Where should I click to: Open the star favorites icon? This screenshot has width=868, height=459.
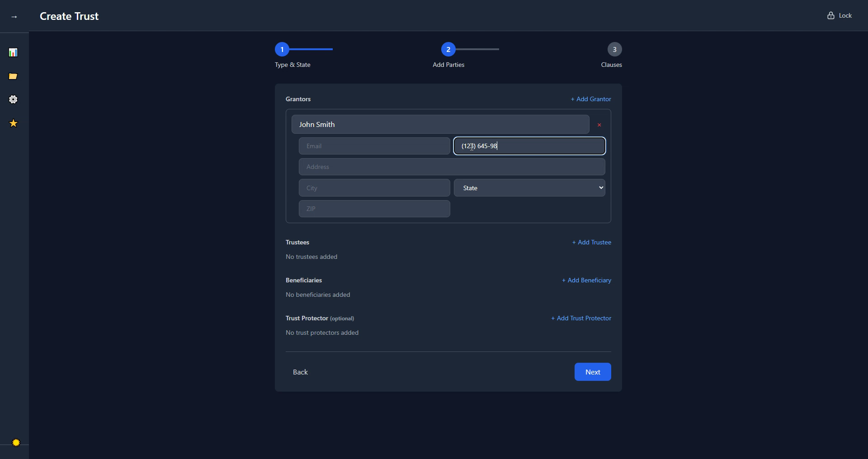click(13, 123)
